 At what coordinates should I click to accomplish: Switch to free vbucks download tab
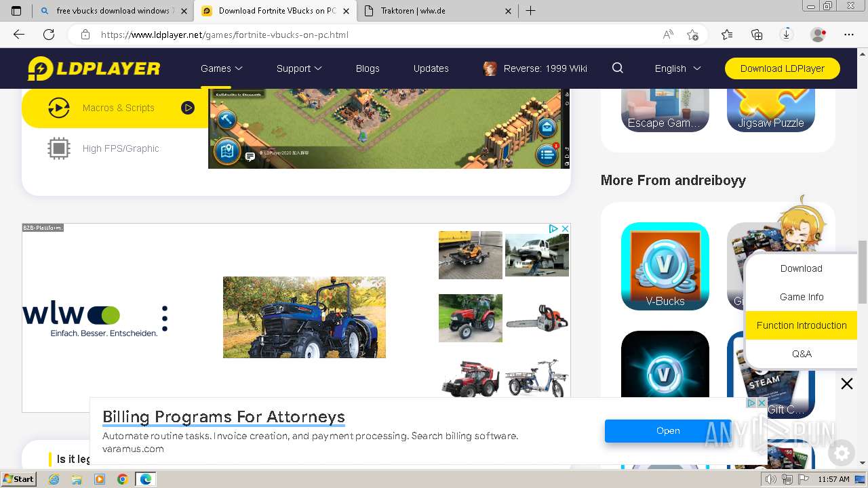point(113,11)
